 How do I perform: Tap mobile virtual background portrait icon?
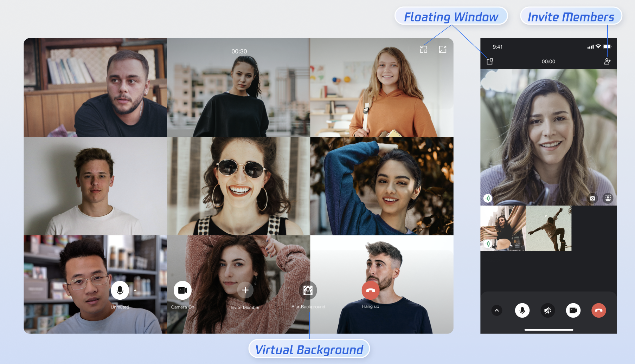click(608, 198)
